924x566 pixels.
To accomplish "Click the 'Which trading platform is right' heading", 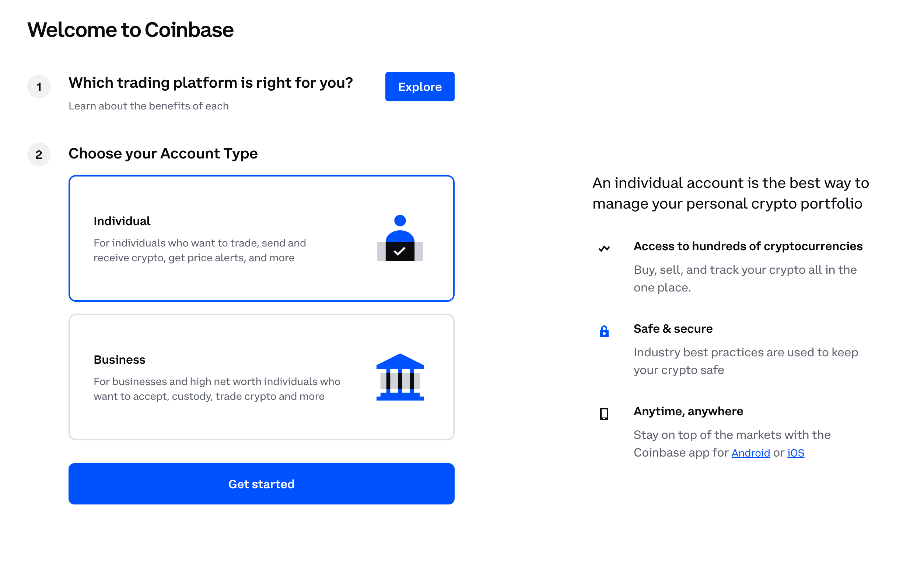I will (210, 83).
